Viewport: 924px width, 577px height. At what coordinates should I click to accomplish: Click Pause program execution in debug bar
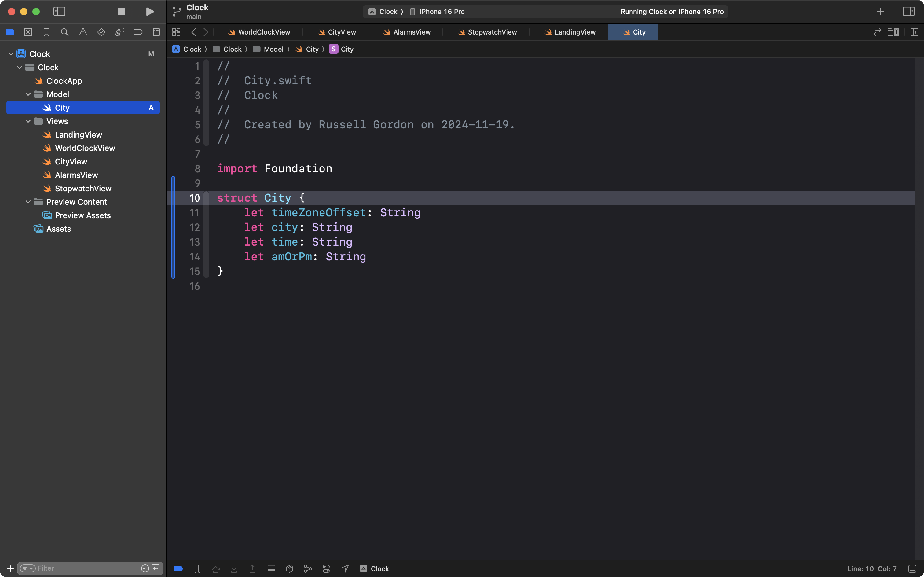tap(197, 569)
